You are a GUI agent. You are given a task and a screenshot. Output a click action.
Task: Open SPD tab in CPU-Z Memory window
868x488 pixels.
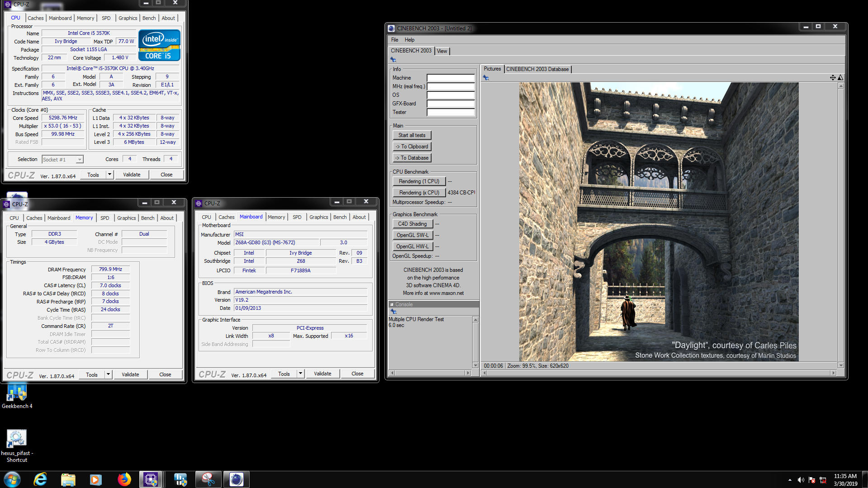(x=104, y=218)
